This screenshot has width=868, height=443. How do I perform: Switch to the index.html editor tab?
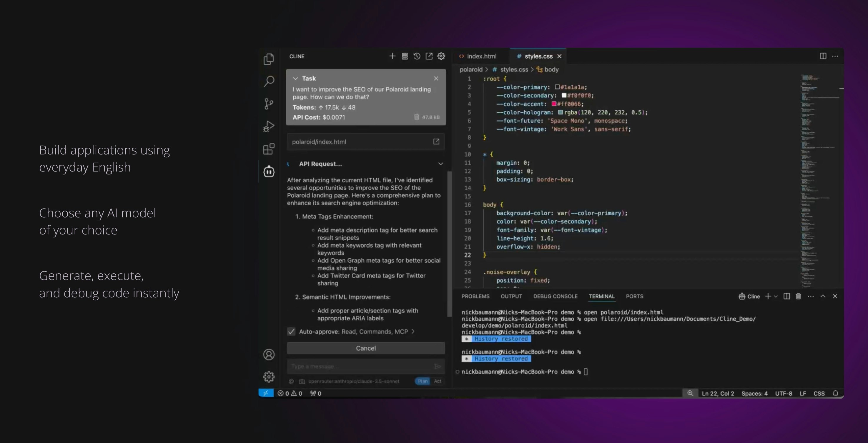pyautogui.click(x=481, y=56)
